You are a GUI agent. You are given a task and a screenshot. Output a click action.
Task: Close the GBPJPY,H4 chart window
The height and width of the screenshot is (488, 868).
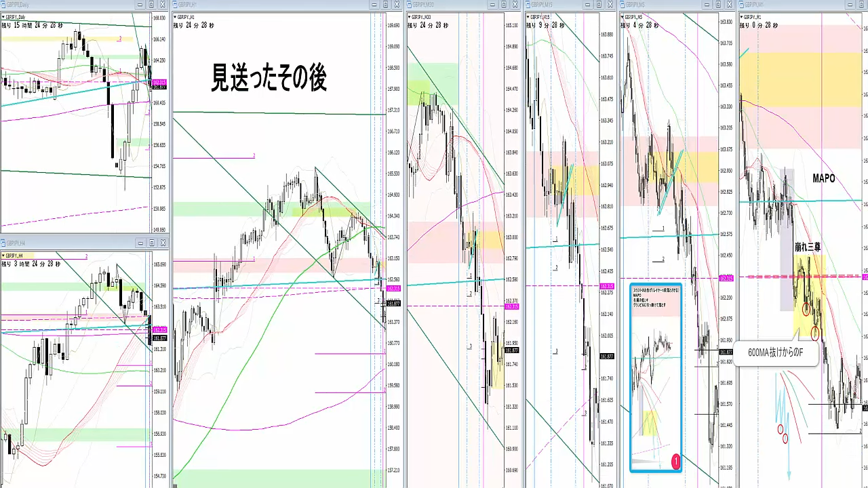click(x=163, y=243)
